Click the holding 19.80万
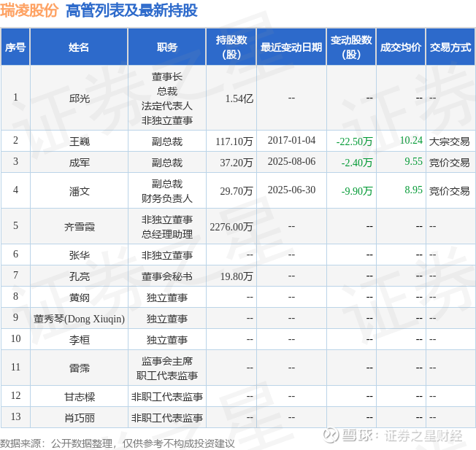 click(237, 276)
